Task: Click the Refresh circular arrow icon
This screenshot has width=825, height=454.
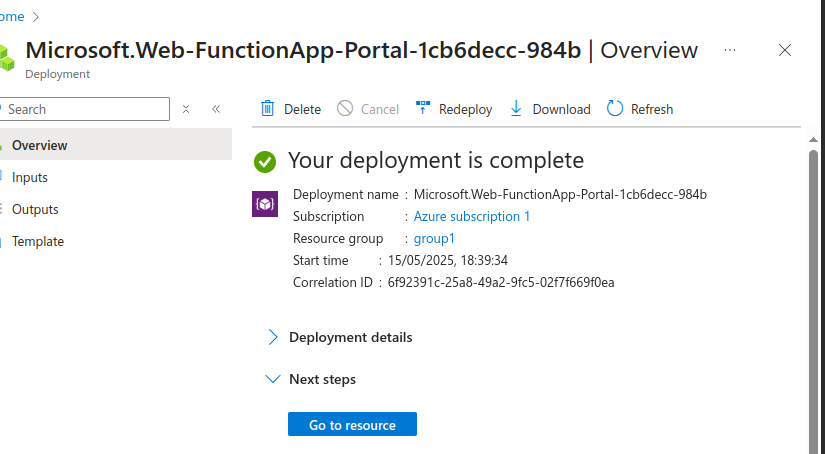Action: [615, 109]
